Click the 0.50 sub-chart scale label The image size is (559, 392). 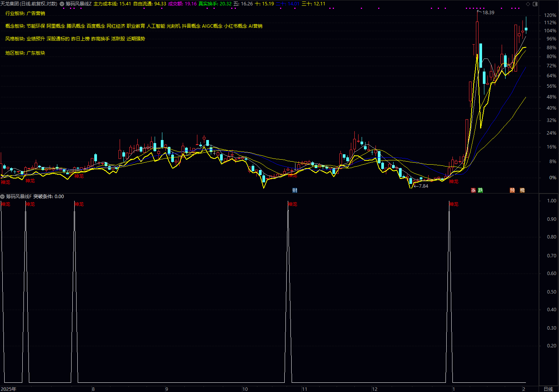tap(552, 292)
